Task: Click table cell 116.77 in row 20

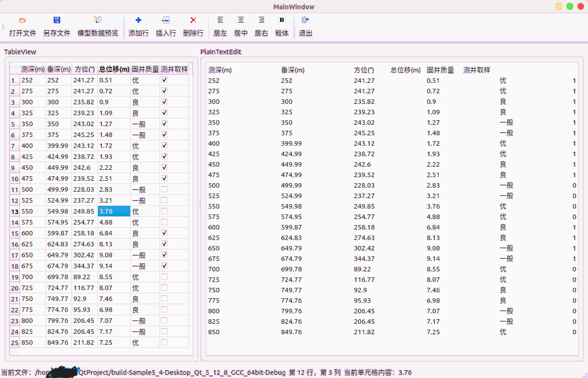Action: click(85, 288)
